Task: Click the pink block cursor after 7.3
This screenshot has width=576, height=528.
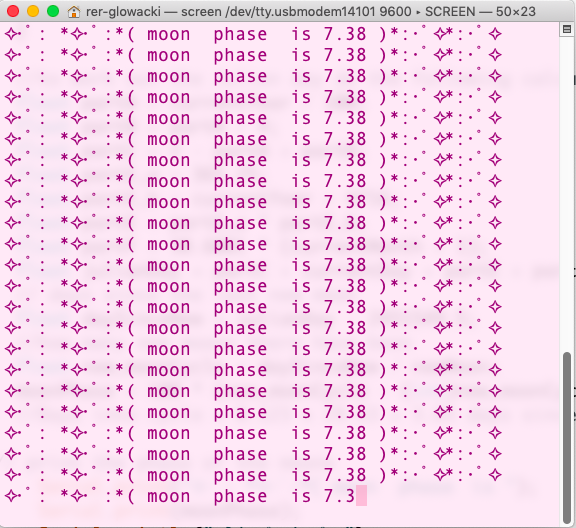Action: click(361, 495)
